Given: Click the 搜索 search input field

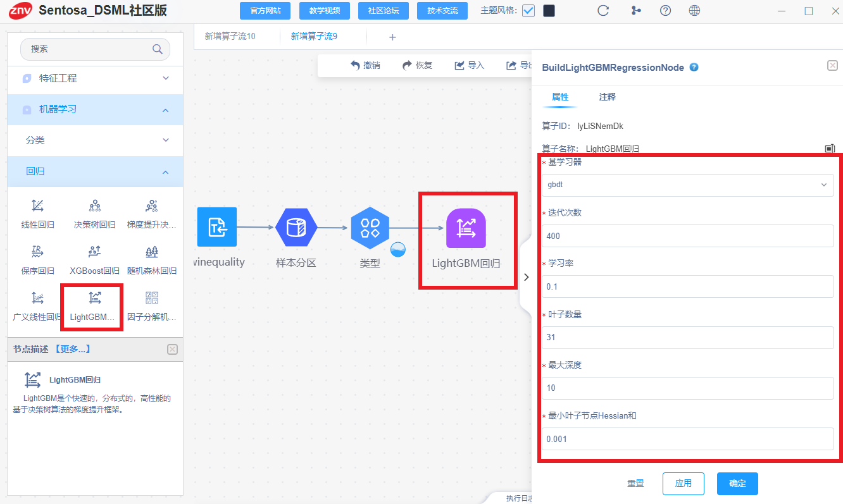Looking at the screenshot, I should click(x=95, y=49).
